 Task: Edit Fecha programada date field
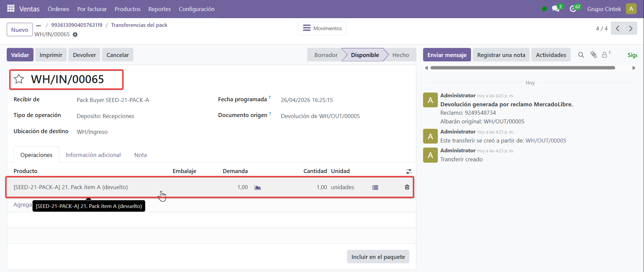[x=307, y=100]
